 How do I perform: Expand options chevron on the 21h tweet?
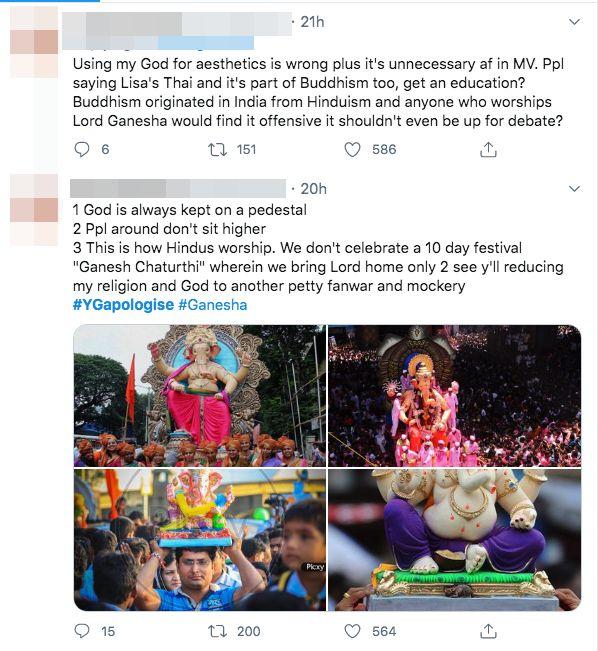pos(574,22)
